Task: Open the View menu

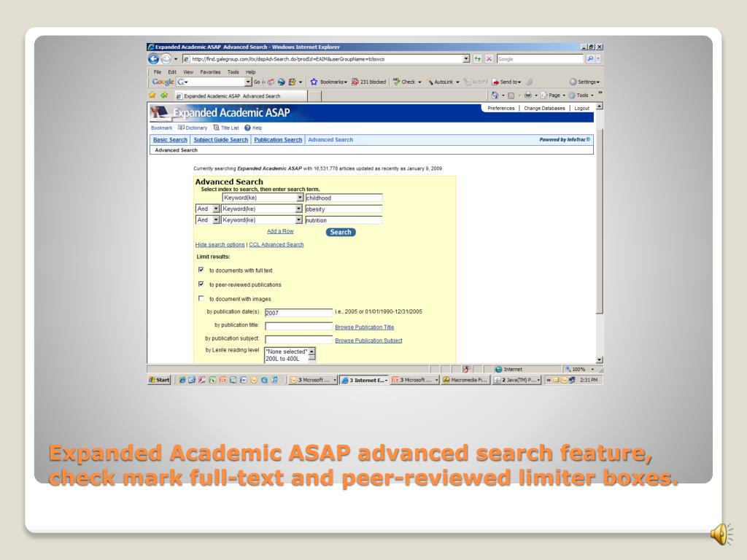Action: [x=188, y=72]
